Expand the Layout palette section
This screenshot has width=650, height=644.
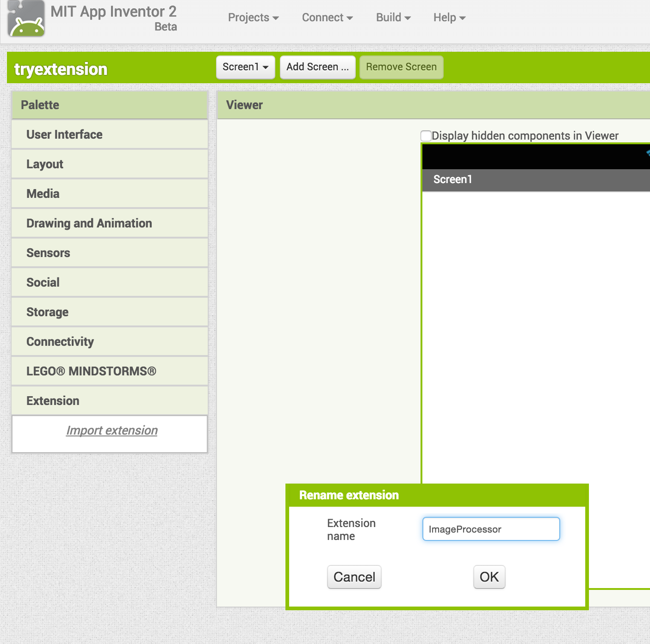[110, 164]
